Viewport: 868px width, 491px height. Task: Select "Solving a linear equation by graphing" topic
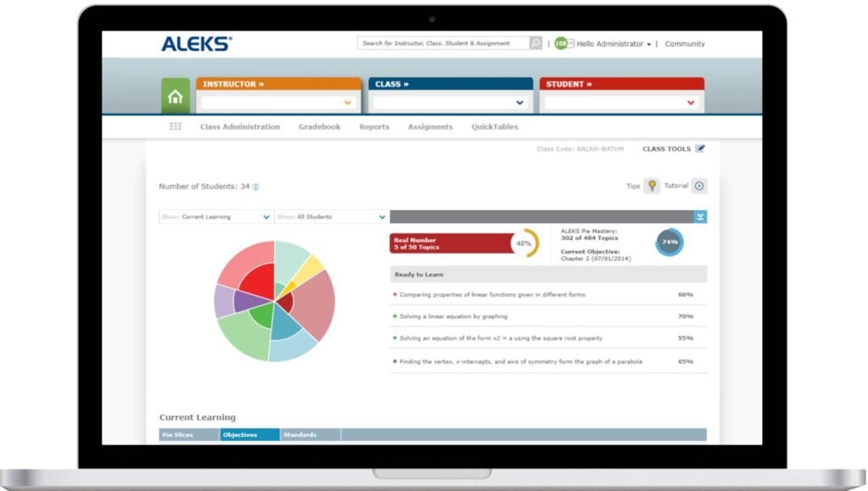453,316
